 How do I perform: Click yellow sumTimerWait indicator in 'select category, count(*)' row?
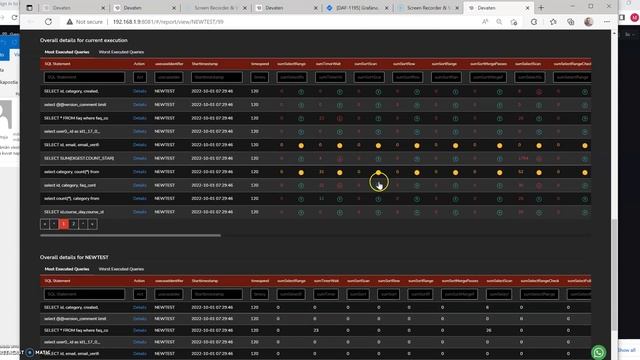[340, 173]
